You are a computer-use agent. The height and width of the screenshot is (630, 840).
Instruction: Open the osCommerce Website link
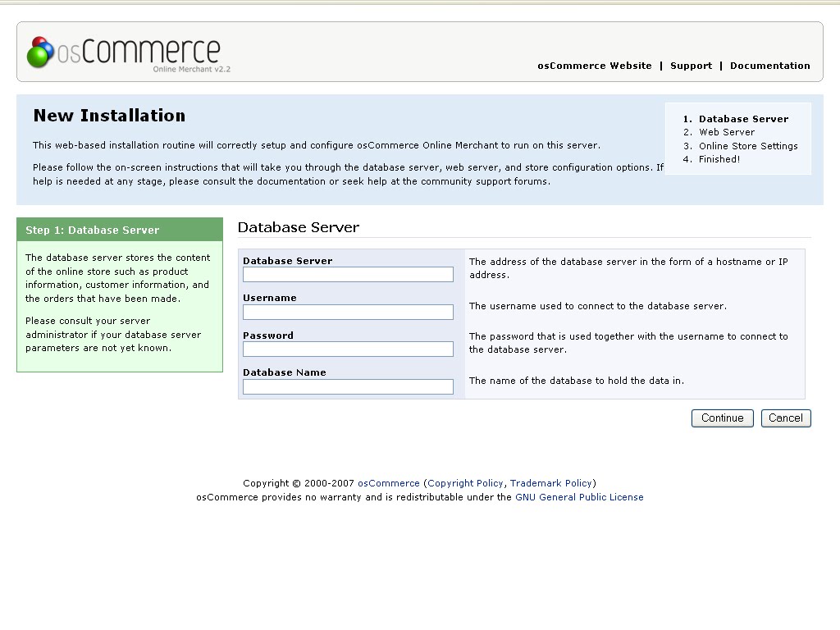[595, 66]
